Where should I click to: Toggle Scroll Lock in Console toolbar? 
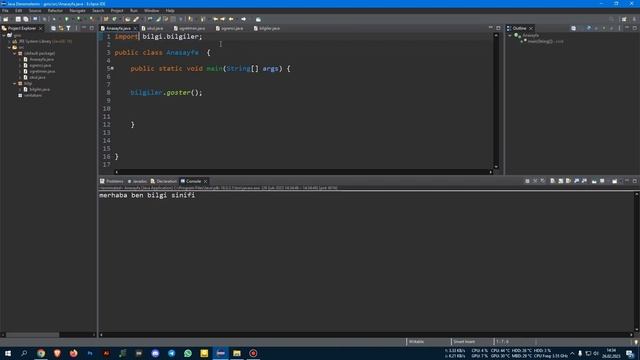point(560,181)
